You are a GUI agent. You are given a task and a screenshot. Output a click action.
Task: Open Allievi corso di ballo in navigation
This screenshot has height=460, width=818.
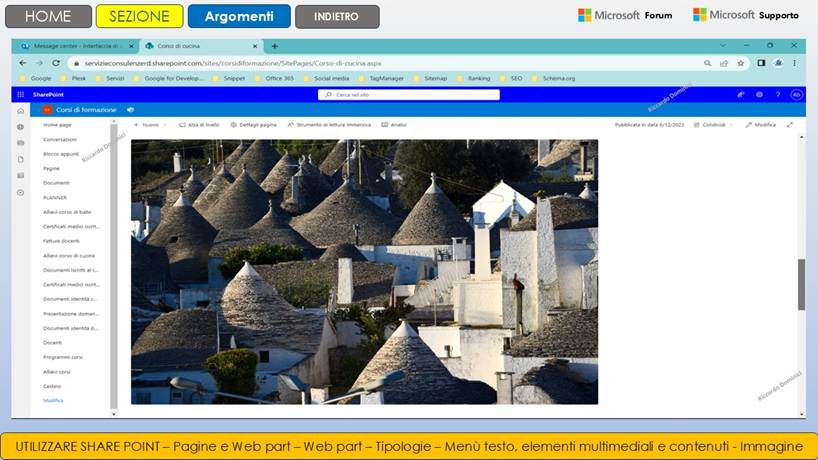(67, 212)
